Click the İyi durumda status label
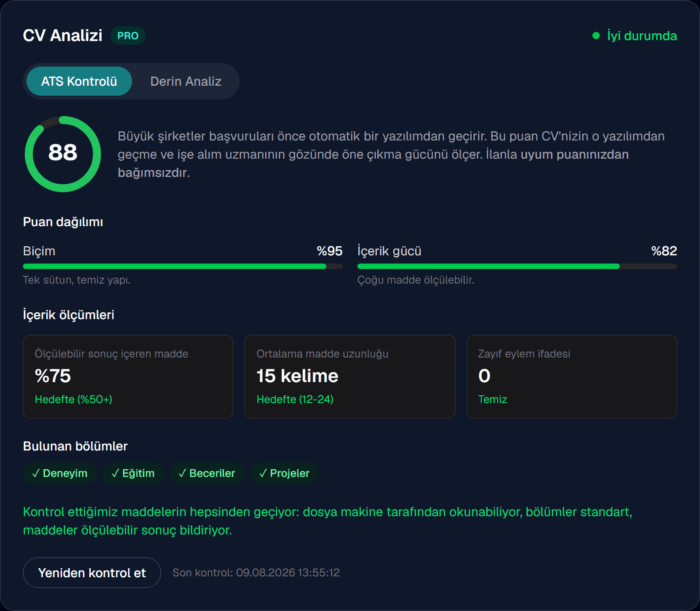Viewport: 700px width, 611px height. pyautogui.click(x=642, y=36)
